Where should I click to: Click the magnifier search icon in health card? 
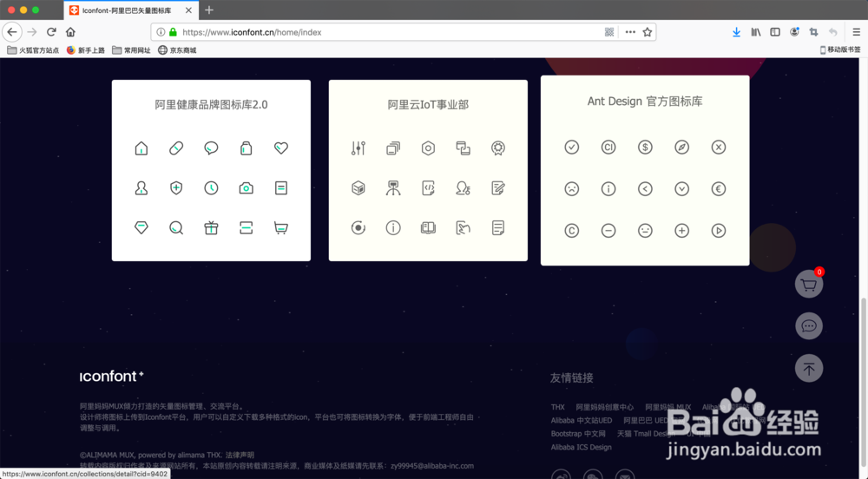point(176,228)
